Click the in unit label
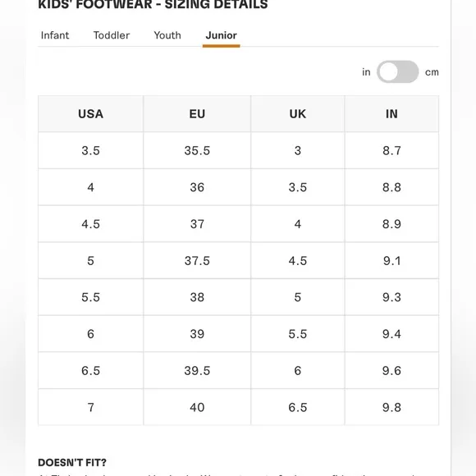The width and height of the screenshot is (476, 476). (366, 72)
